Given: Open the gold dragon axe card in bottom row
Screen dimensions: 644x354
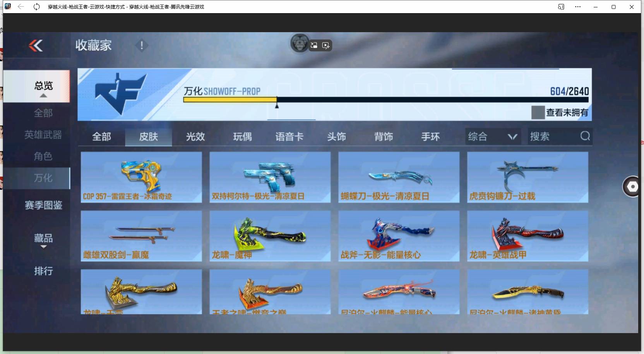Looking at the screenshot, I should (141, 292).
